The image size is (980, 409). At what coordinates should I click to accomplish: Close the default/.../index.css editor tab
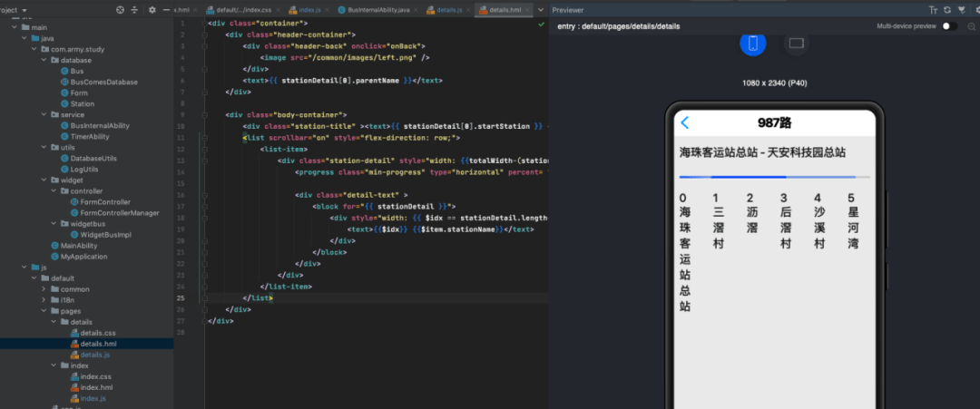pyautogui.click(x=279, y=11)
